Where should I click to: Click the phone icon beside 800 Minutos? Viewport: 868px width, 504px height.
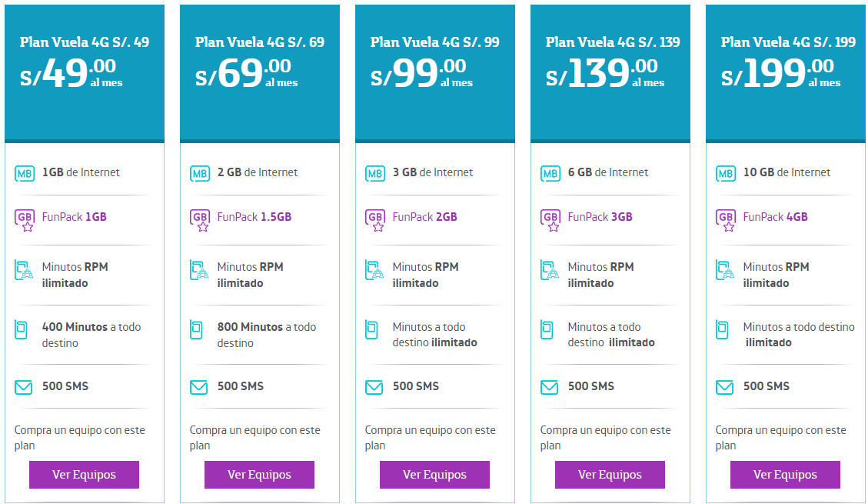coord(196,329)
